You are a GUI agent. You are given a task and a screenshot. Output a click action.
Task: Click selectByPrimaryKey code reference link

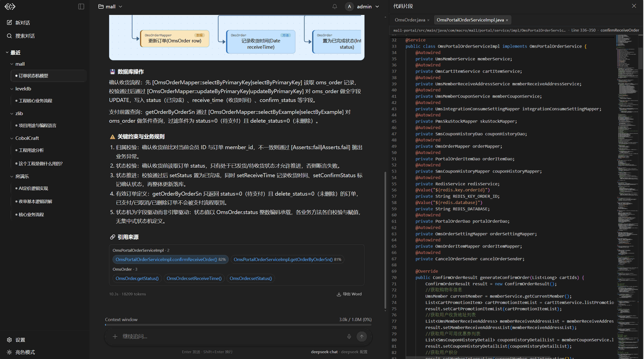[228, 83]
